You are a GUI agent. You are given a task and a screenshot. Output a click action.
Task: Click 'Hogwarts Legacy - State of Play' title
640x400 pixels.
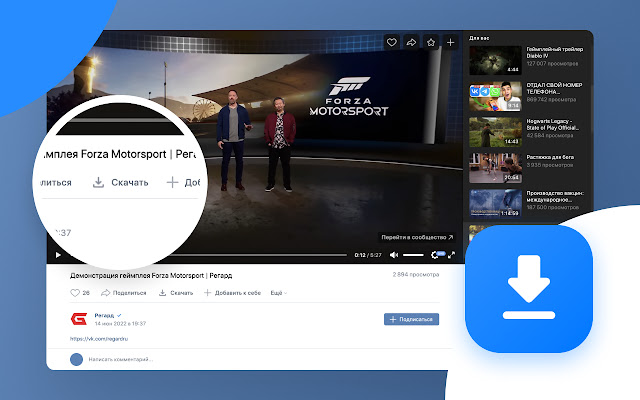coord(552,124)
